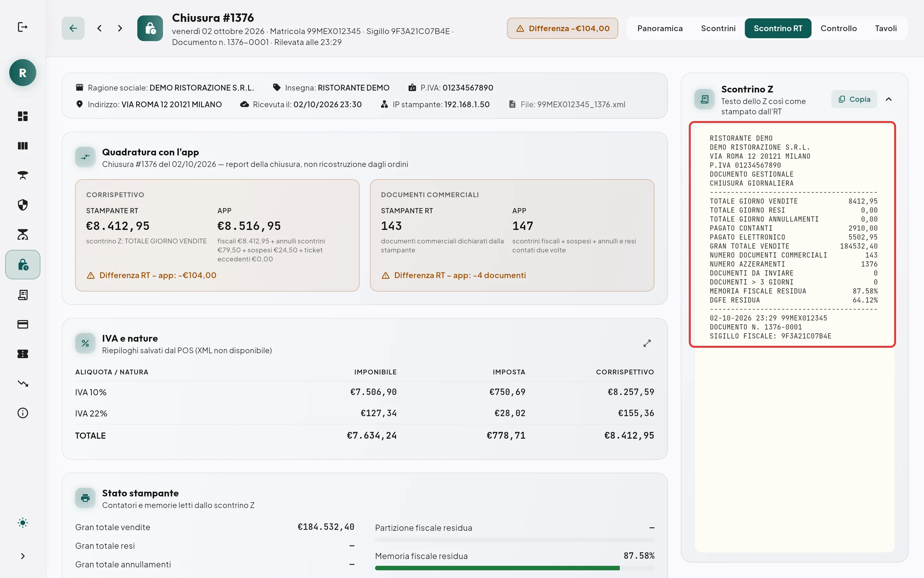Screen dimensions: 924x578
Task: Toggle the light/dark theme sun icon
Action: [x=22, y=523]
